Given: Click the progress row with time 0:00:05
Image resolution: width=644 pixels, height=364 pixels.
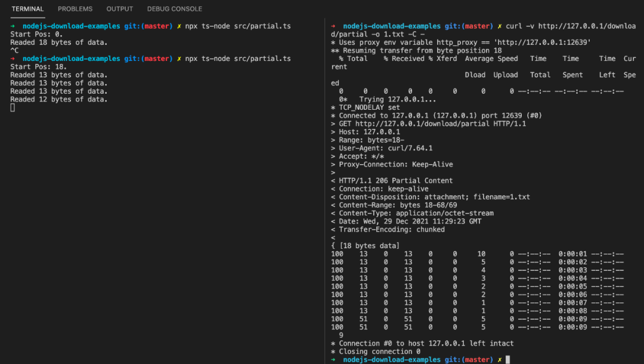Looking at the screenshot, I should [477, 286].
